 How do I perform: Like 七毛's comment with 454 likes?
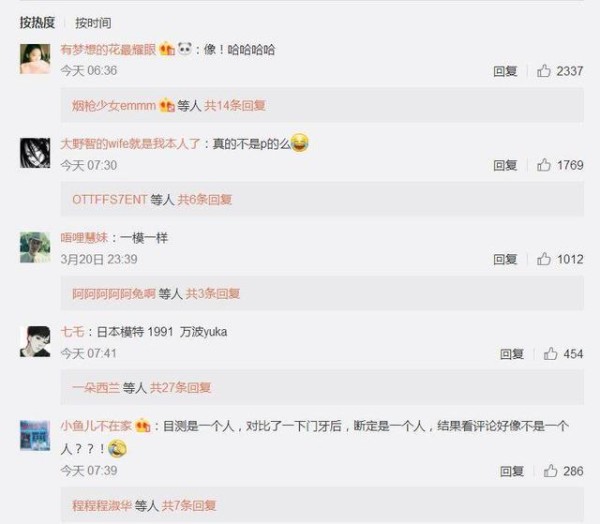550,353
